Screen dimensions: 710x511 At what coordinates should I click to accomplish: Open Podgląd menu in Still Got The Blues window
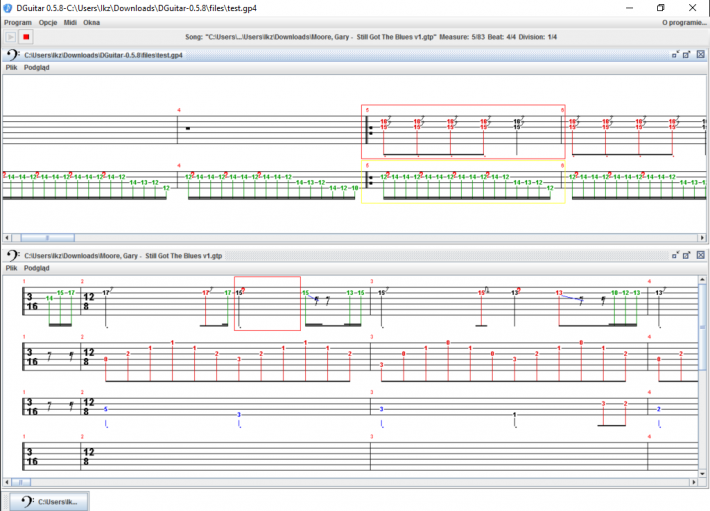37,268
